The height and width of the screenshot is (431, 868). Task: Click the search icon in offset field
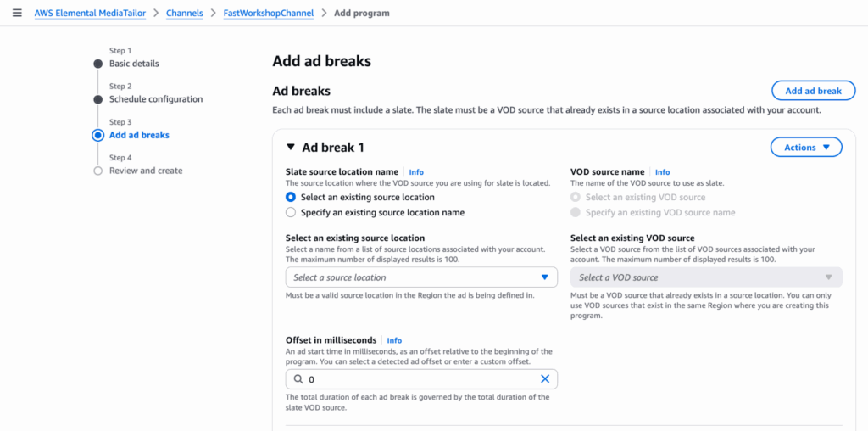click(298, 379)
